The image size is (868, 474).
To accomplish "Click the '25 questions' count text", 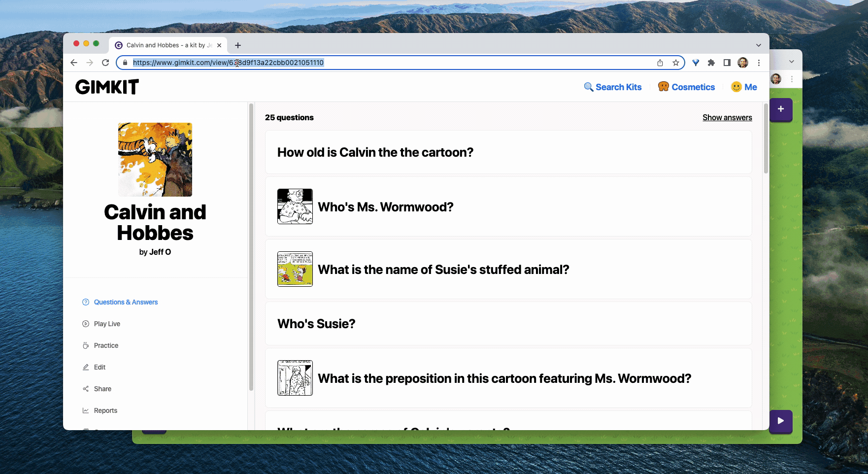I will click(289, 117).
